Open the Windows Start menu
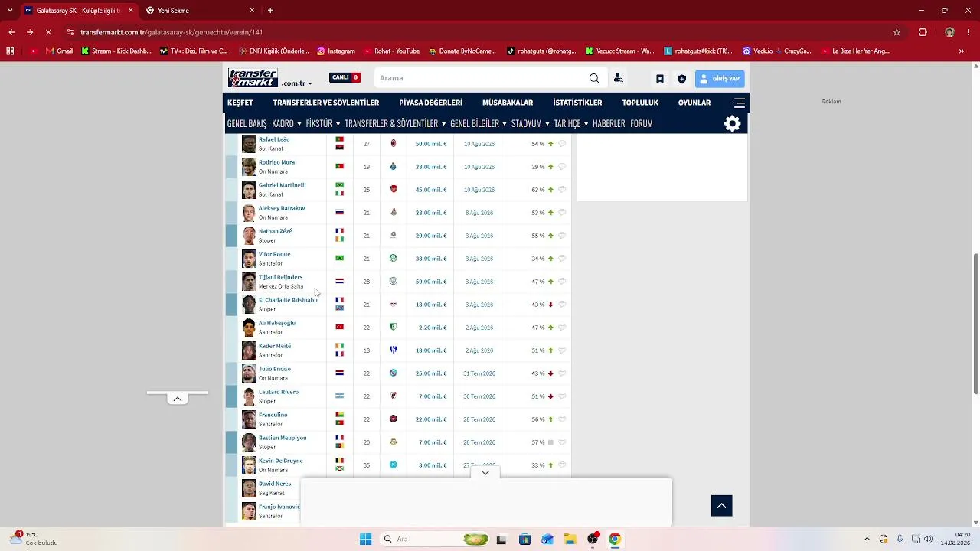Screen dimensions: 980x551 366,540
